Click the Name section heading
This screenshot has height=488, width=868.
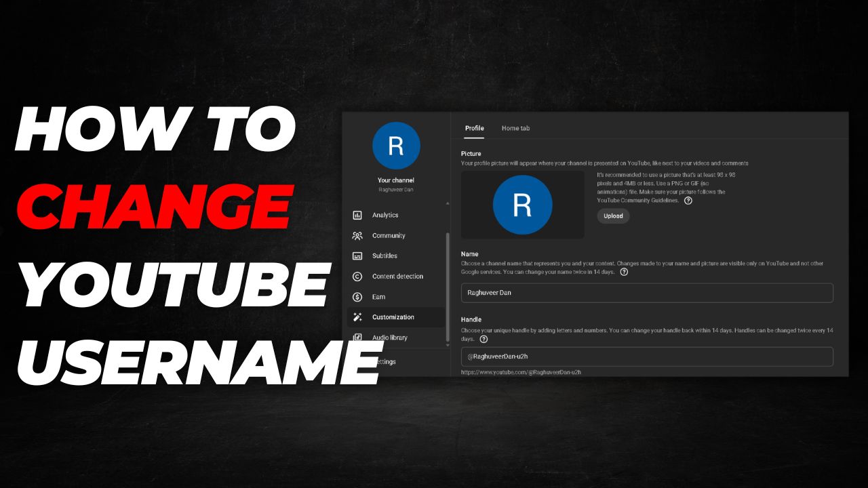point(470,254)
